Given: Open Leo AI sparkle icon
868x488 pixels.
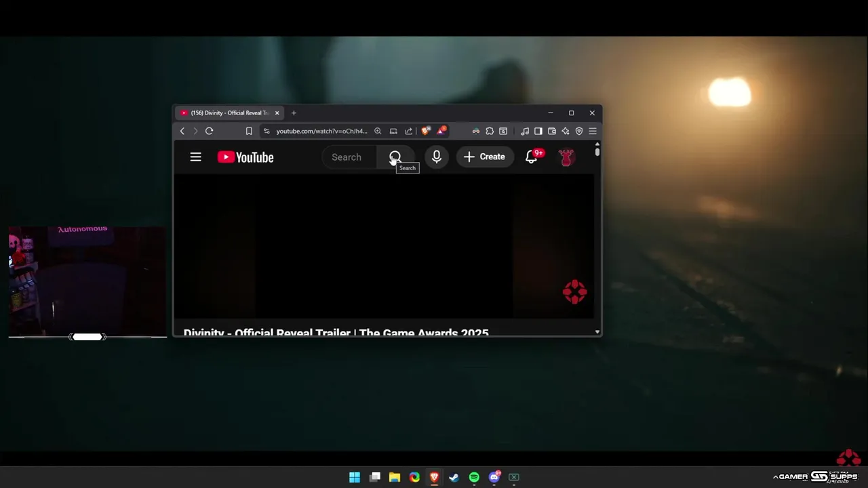Looking at the screenshot, I should [566, 131].
